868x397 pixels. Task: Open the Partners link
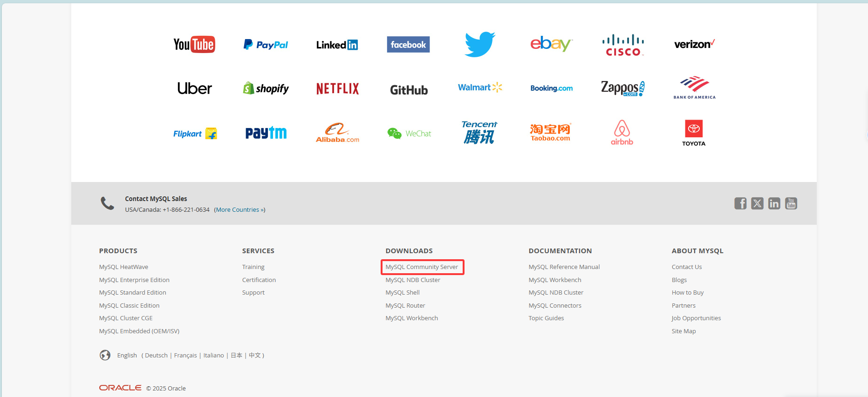(683, 306)
